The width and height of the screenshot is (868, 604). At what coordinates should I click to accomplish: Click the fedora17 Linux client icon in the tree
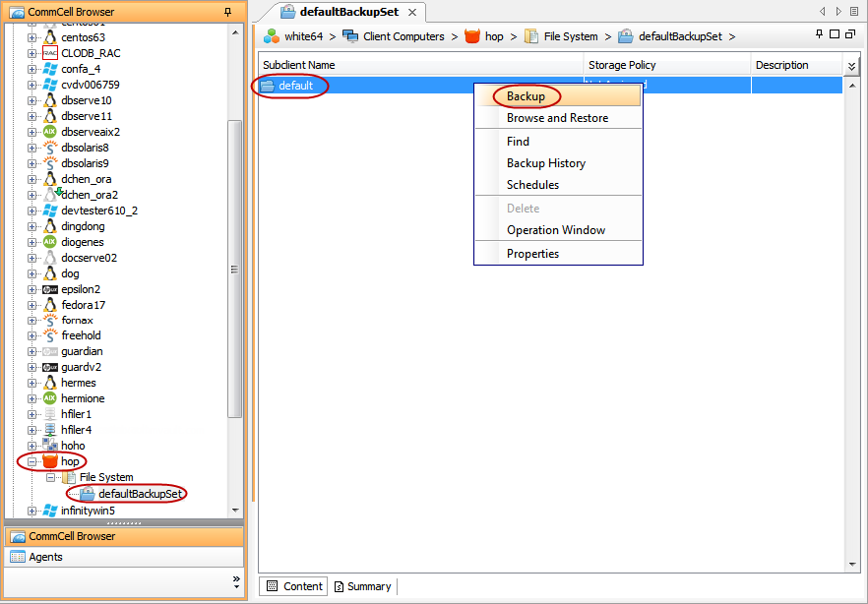pyautogui.click(x=49, y=304)
